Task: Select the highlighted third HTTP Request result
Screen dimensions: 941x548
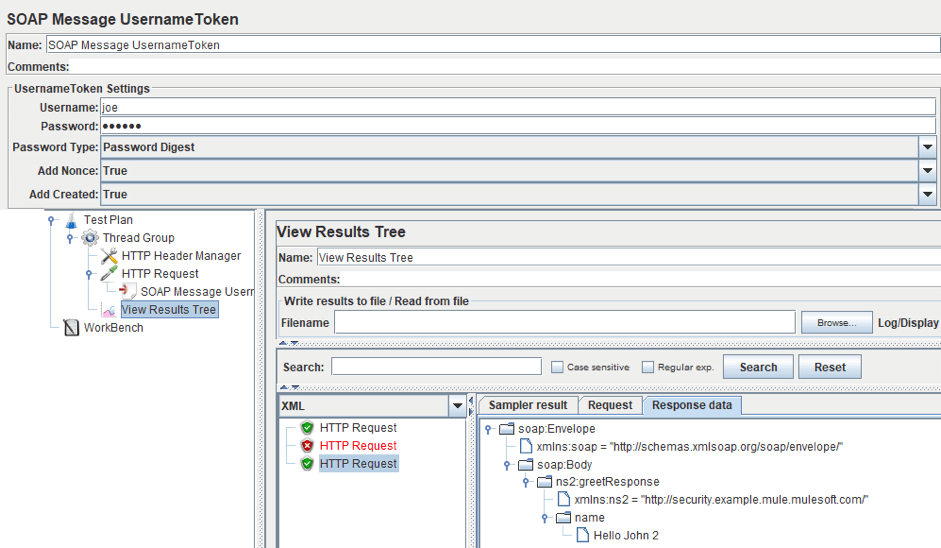Action: point(358,464)
